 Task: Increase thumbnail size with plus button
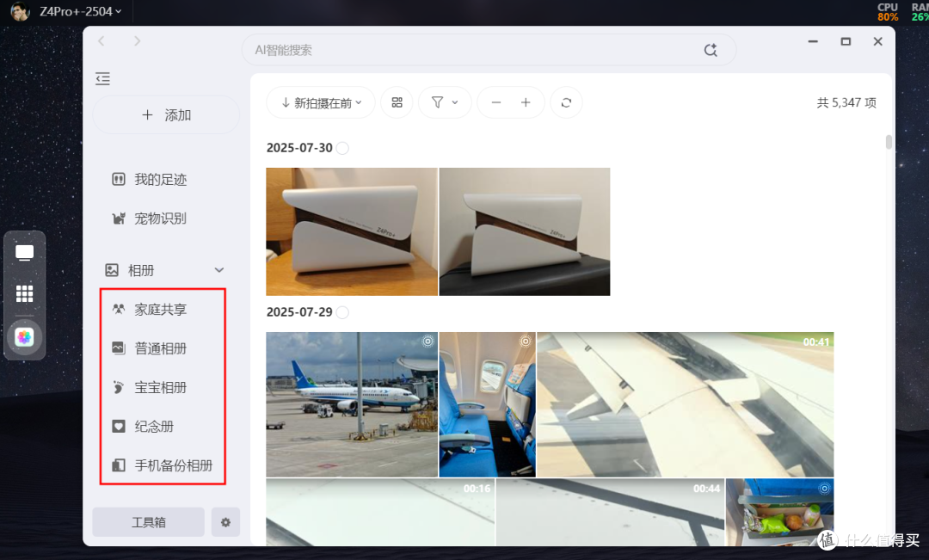click(x=526, y=103)
